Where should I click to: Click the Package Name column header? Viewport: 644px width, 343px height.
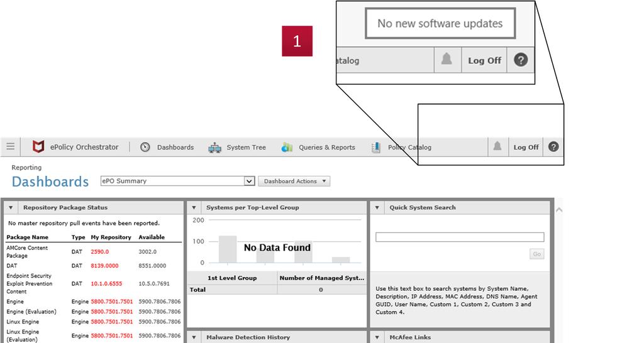click(27, 237)
